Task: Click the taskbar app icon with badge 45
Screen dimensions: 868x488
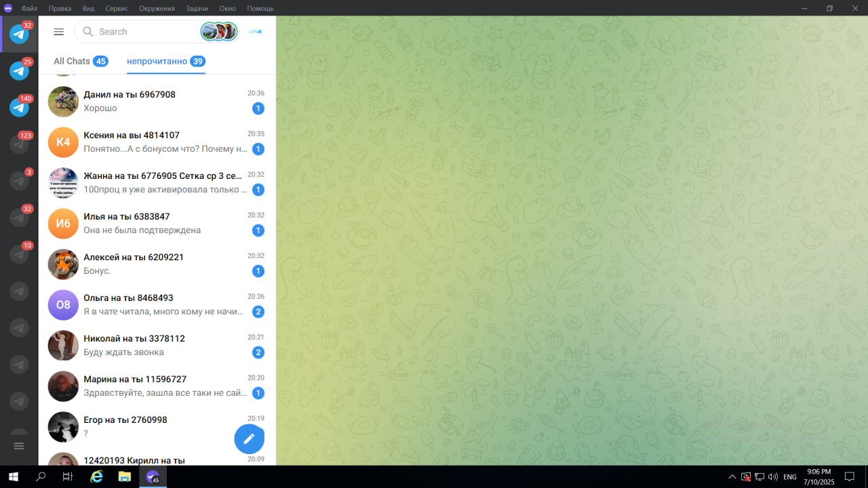Action: click(x=153, y=476)
